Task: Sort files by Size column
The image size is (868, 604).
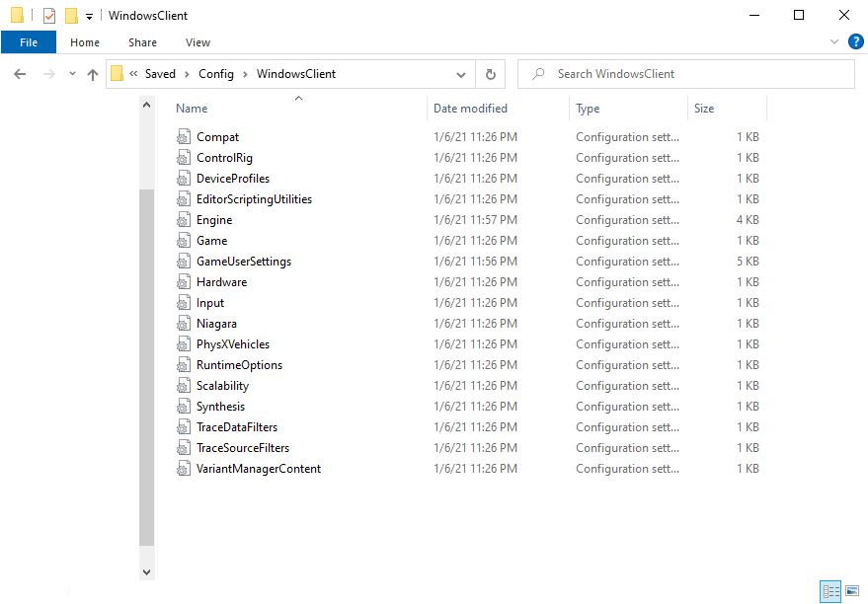Action: click(704, 109)
